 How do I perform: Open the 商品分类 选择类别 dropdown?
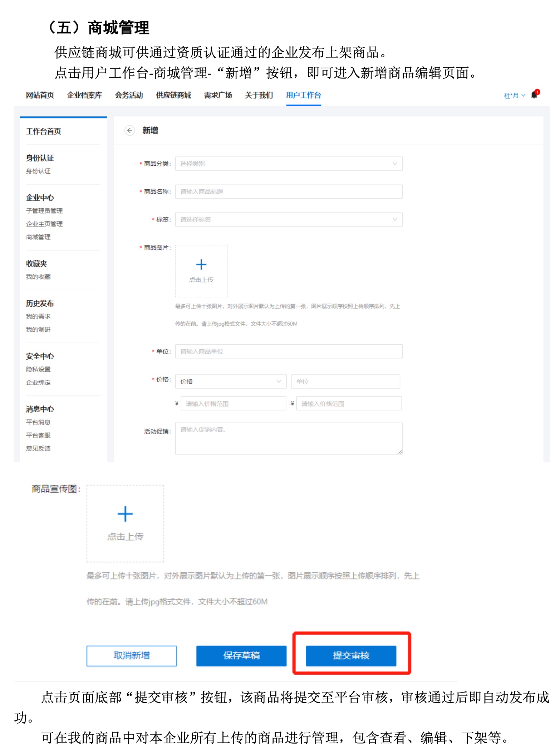point(289,164)
